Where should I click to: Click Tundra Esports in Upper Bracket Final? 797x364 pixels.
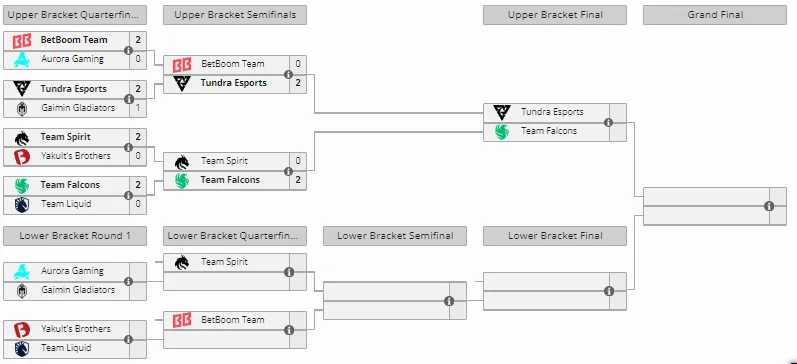pos(552,112)
